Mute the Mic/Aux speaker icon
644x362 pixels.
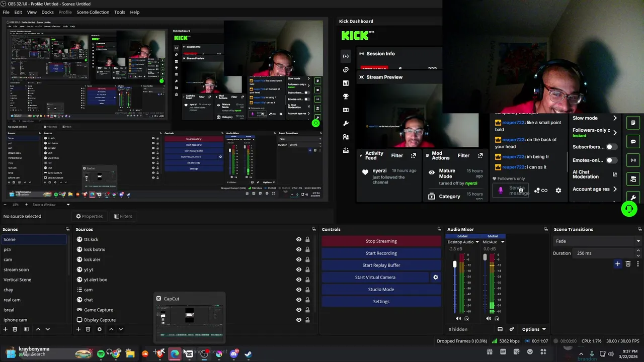tap(489, 318)
